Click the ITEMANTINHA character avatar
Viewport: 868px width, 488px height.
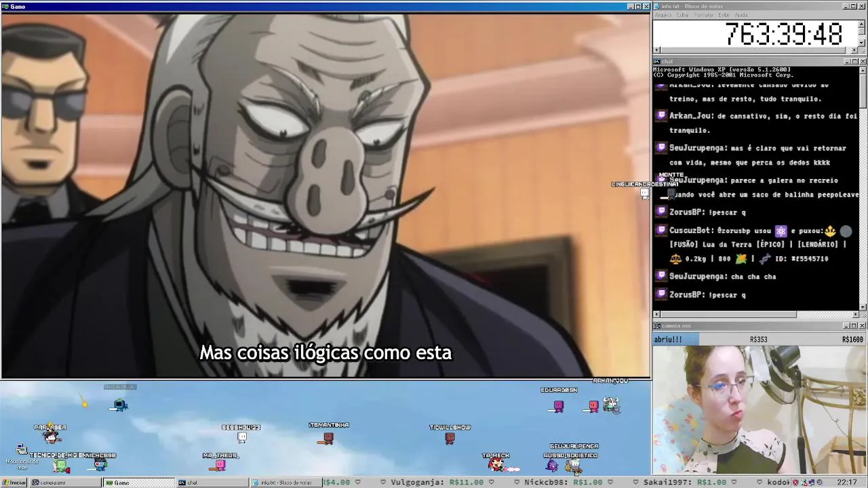(x=328, y=439)
